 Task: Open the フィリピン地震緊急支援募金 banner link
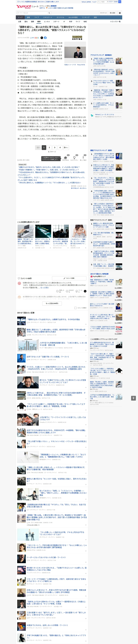pos(38,2)
